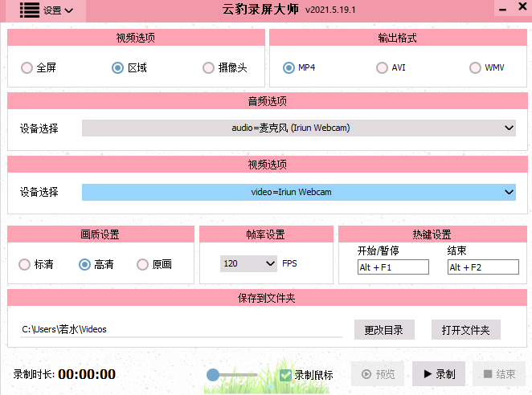Start recording with the 录制 button
The image size is (532, 395).
(x=439, y=374)
